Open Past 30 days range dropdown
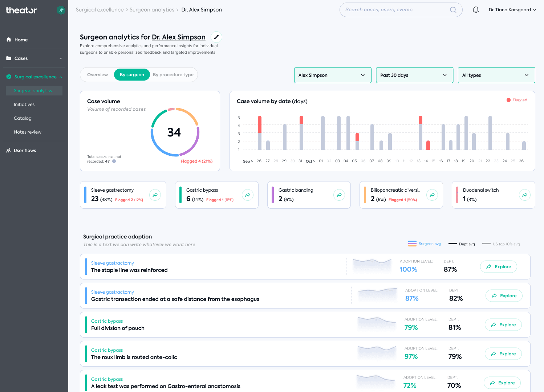The image size is (544, 392). point(414,75)
